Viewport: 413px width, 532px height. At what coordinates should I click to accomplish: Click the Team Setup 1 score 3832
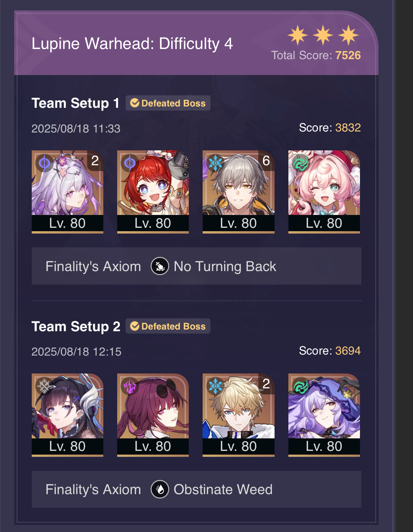click(x=348, y=128)
